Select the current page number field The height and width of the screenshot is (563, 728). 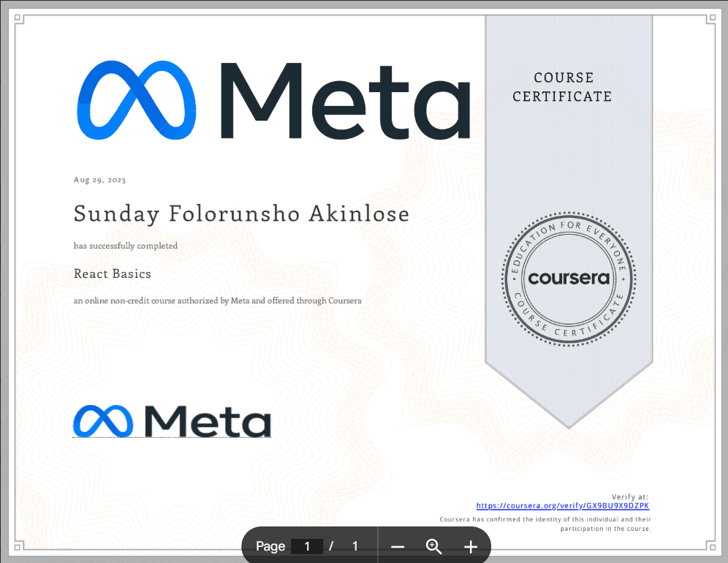tap(307, 546)
